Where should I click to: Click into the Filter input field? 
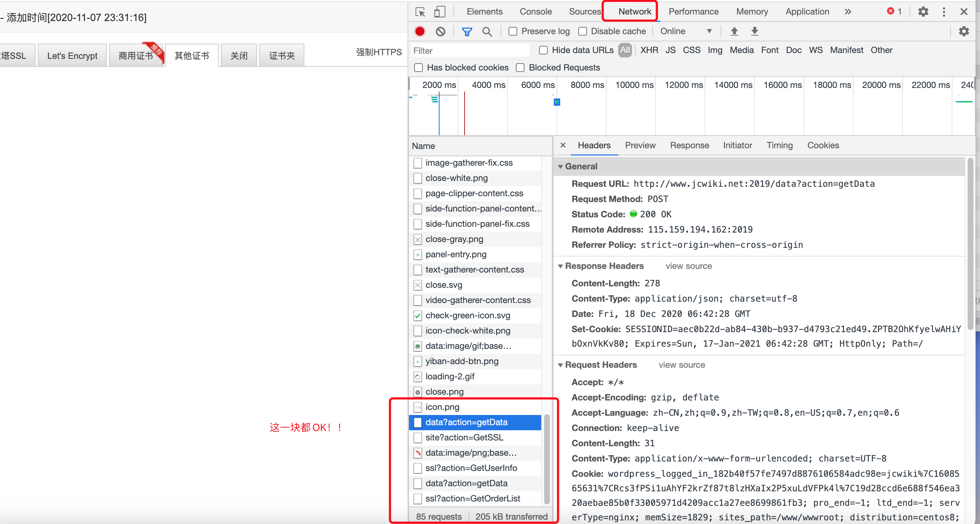[x=470, y=51]
